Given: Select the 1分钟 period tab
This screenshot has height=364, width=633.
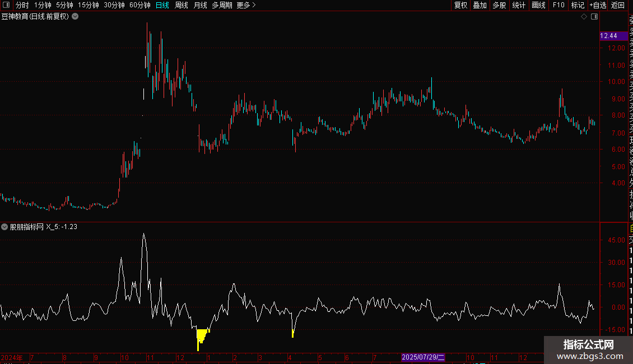Looking at the screenshot, I should coord(43,5).
